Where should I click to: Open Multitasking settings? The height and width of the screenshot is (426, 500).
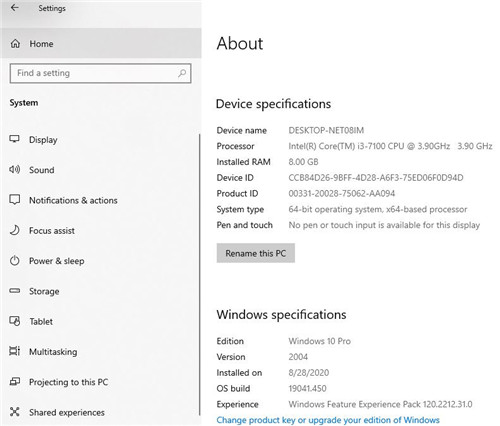click(x=53, y=352)
